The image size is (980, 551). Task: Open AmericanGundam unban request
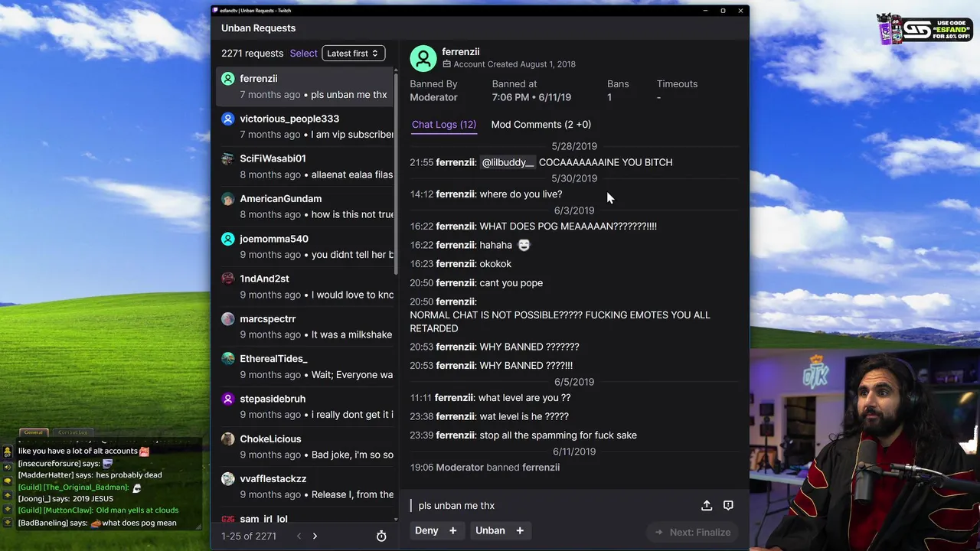pyautogui.click(x=305, y=207)
